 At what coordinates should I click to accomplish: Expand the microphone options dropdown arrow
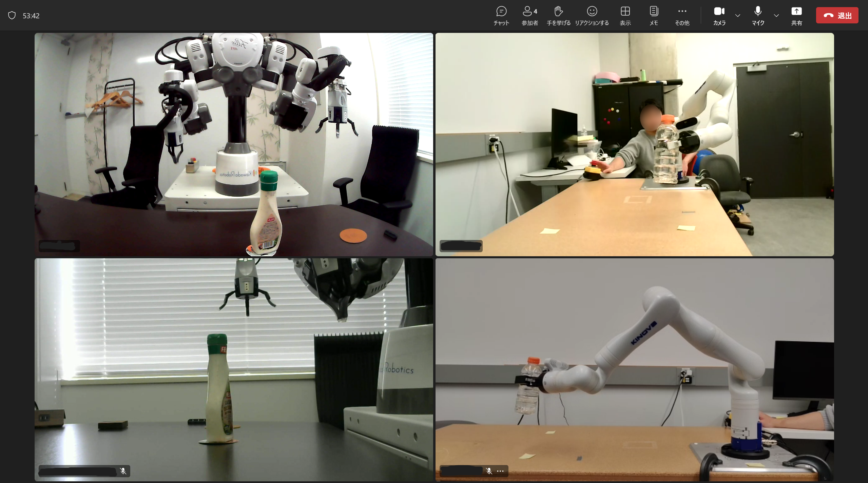(x=776, y=15)
